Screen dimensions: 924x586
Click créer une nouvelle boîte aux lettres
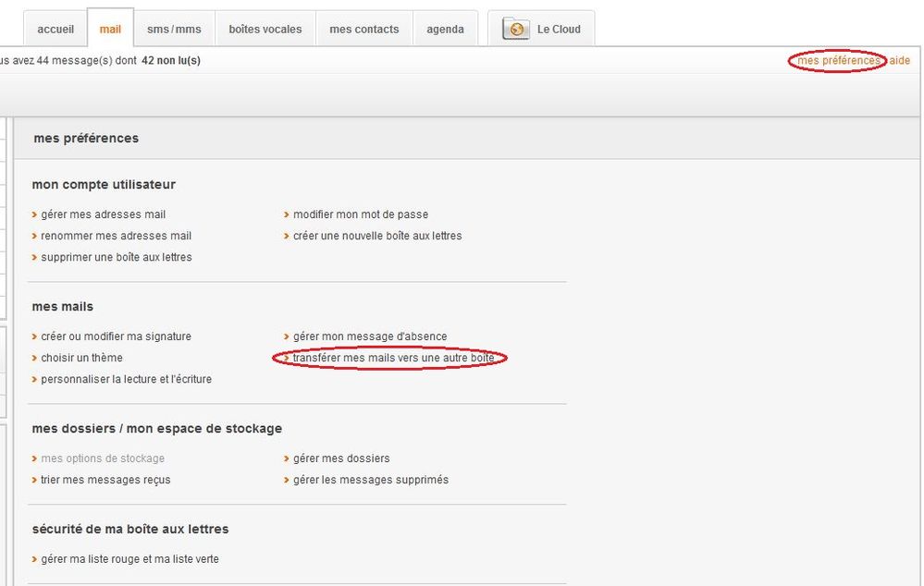tap(377, 236)
